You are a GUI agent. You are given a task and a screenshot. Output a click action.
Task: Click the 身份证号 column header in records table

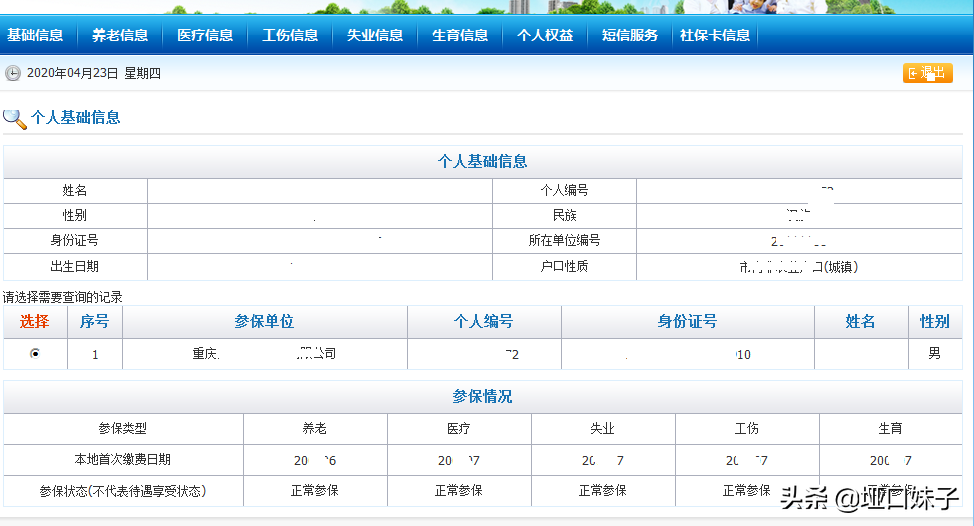[687, 322]
